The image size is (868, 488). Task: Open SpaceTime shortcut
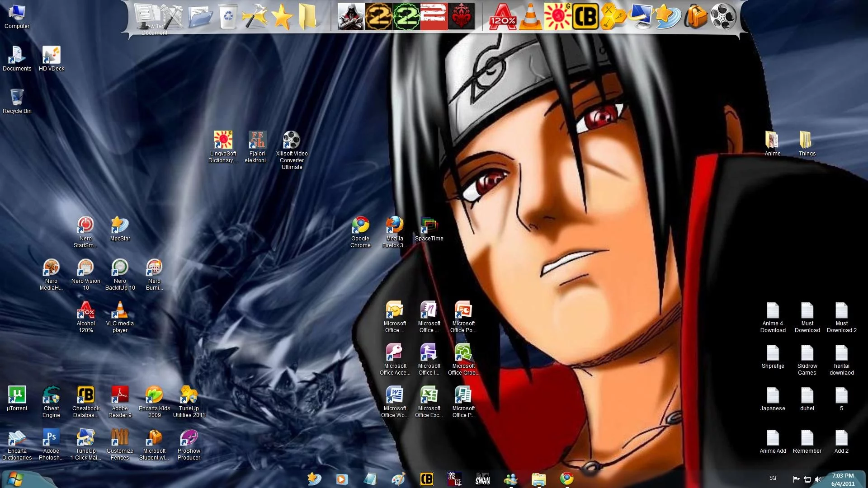tap(429, 229)
